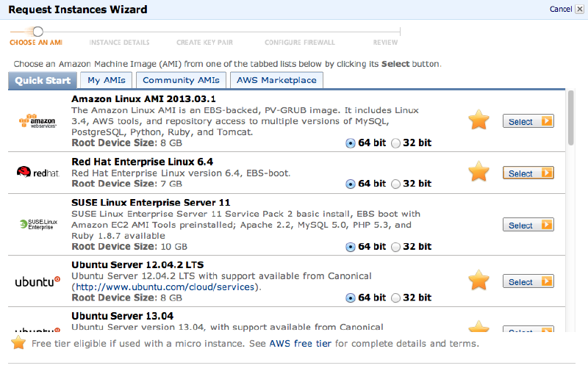Viewport: 588px width, 382px height.
Task: Open the ubuntu.com cloud services link
Action: [x=165, y=287]
